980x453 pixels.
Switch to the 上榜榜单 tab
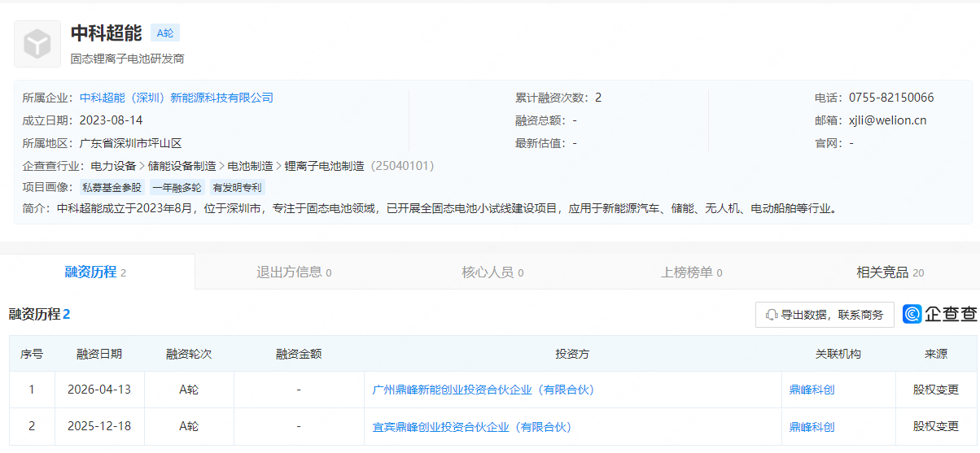tap(691, 272)
